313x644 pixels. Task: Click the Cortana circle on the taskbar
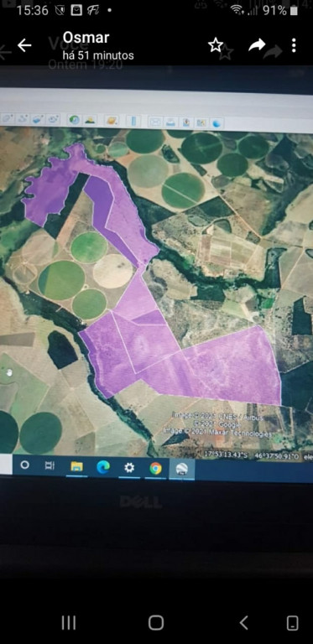click(25, 465)
